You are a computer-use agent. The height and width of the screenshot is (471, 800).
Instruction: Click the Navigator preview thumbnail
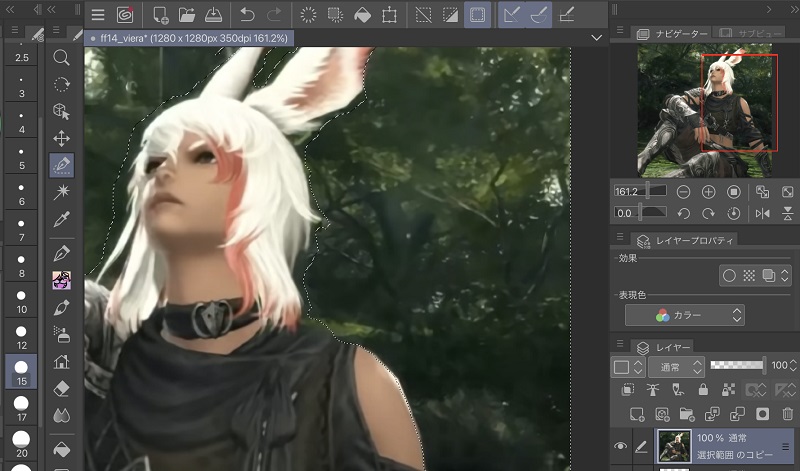click(704, 110)
